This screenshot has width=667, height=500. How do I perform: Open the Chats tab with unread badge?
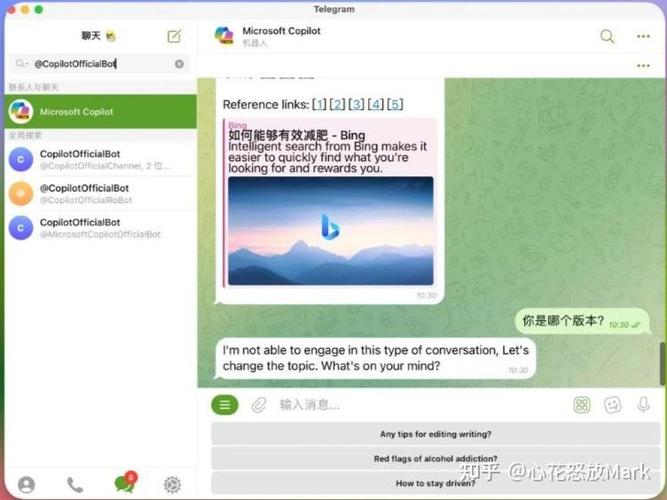point(125,483)
